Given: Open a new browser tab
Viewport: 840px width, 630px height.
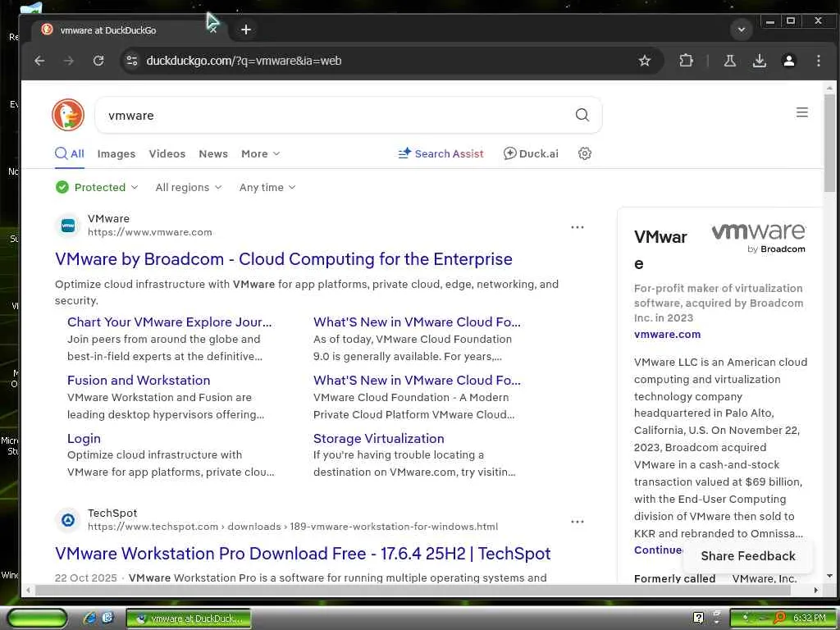Looking at the screenshot, I should pyautogui.click(x=246, y=30).
